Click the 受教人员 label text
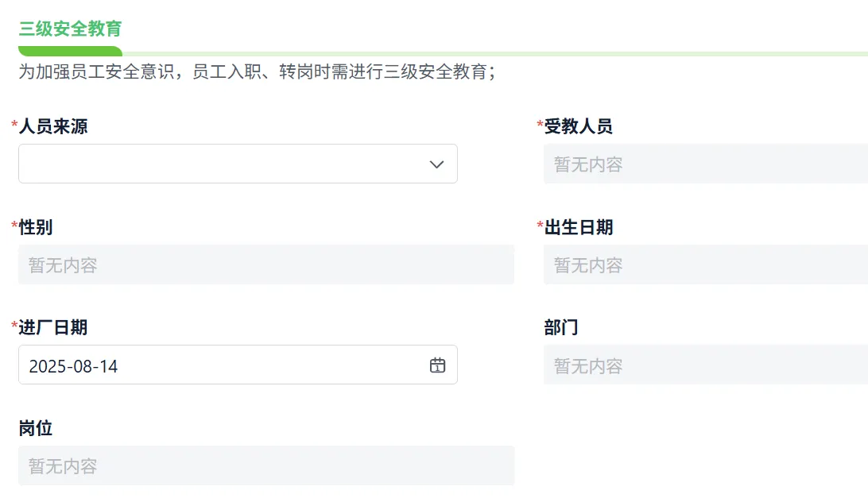The height and width of the screenshot is (502, 868). tap(579, 126)
